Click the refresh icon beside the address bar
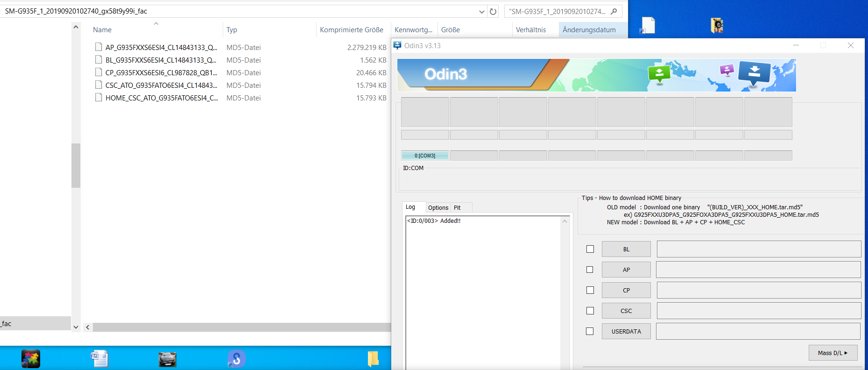This screenshot has height=370, width=868. tap(493, 11)
